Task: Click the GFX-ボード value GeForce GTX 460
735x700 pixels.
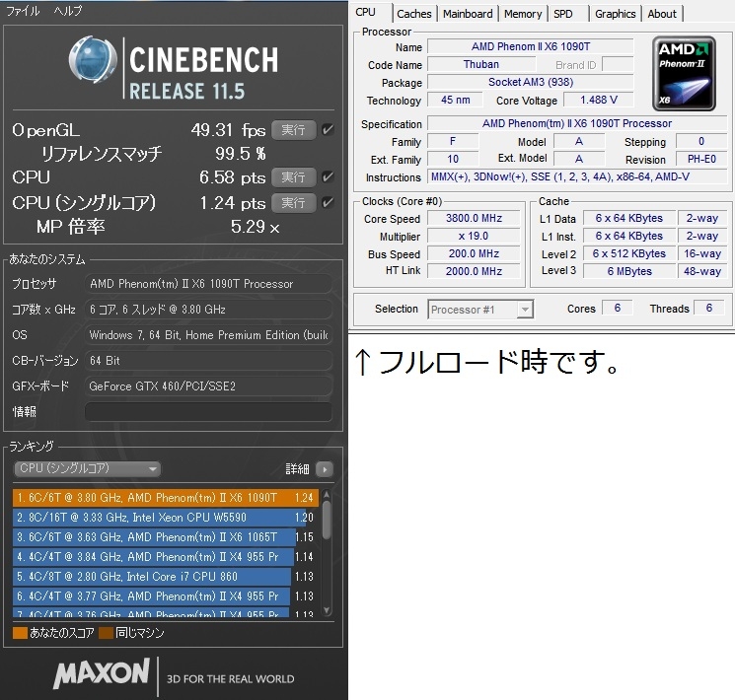Action: click(x=208, y=386)
